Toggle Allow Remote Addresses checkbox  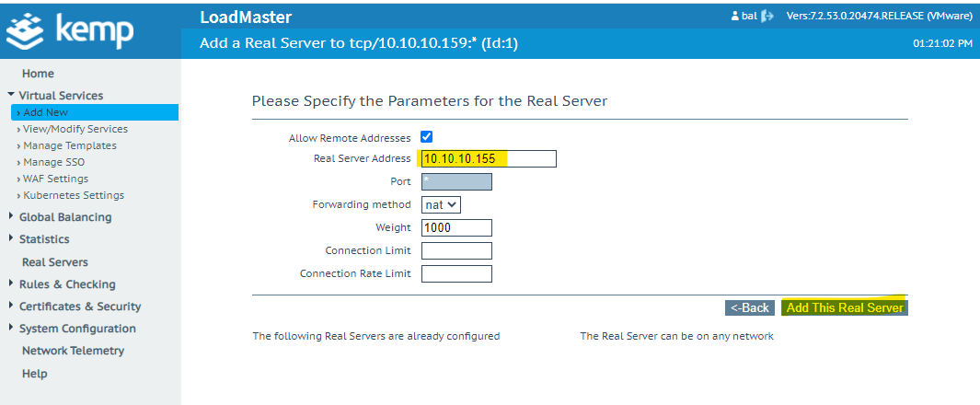pos(427,137)
